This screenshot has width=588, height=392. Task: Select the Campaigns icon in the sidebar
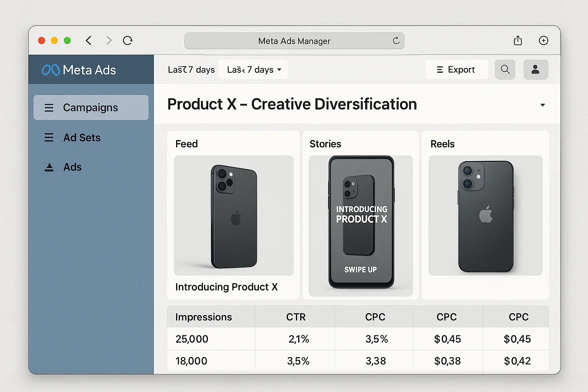(49, 108)
